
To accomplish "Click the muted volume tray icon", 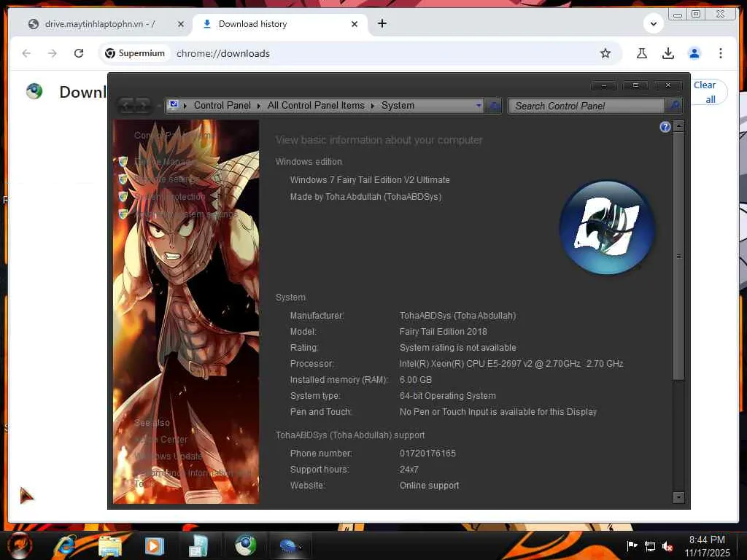I will pyautogui.click(x=667, y=547).
